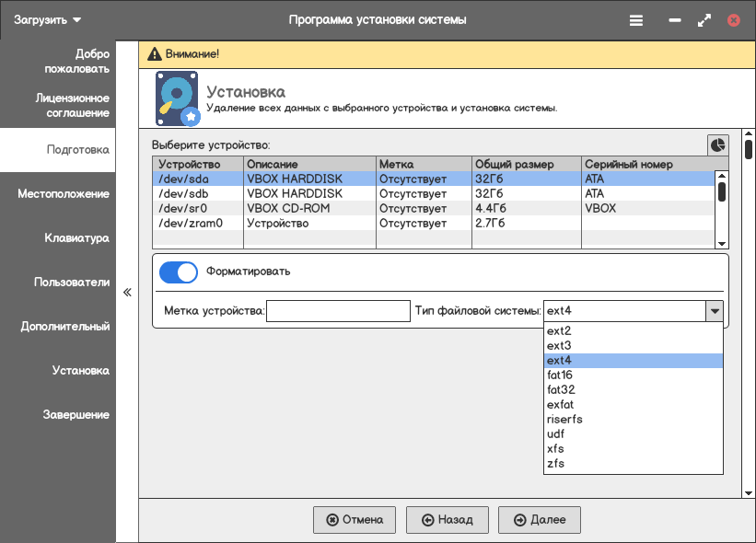Open the Пользователи sidebar step

tap(72, 283)
